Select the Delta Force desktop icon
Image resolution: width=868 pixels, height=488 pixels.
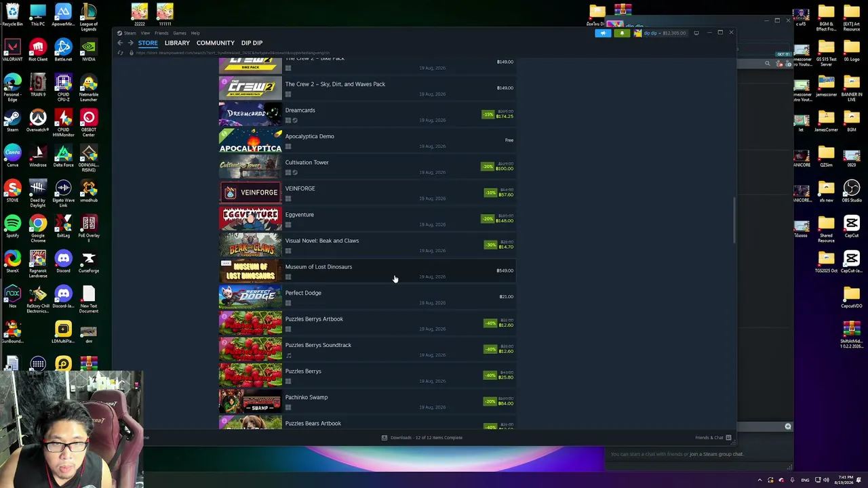click(63, 156)
